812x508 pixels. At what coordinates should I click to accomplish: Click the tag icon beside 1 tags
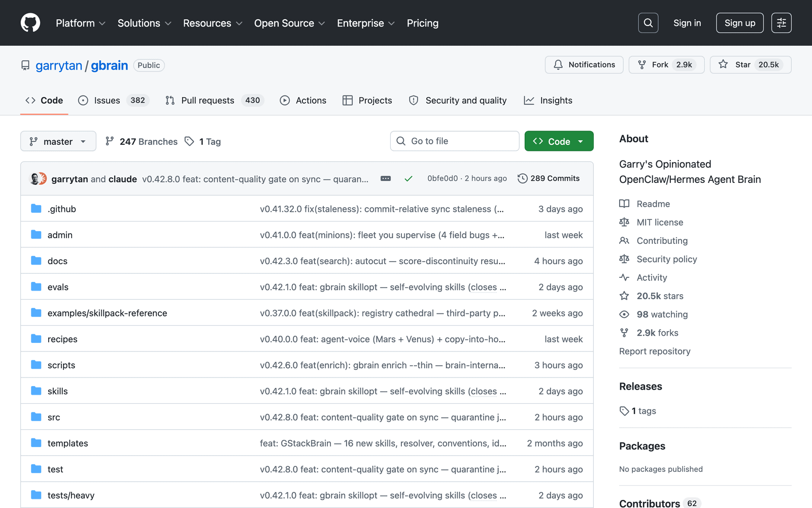click(624, 411)
